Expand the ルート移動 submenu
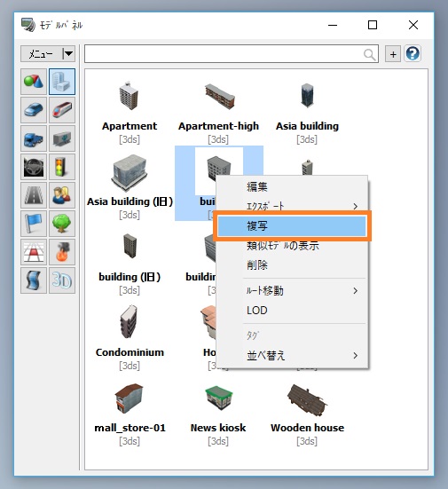The width and height of the screenshot is (448, 489). pyautogui.click(x=292, y=291)
